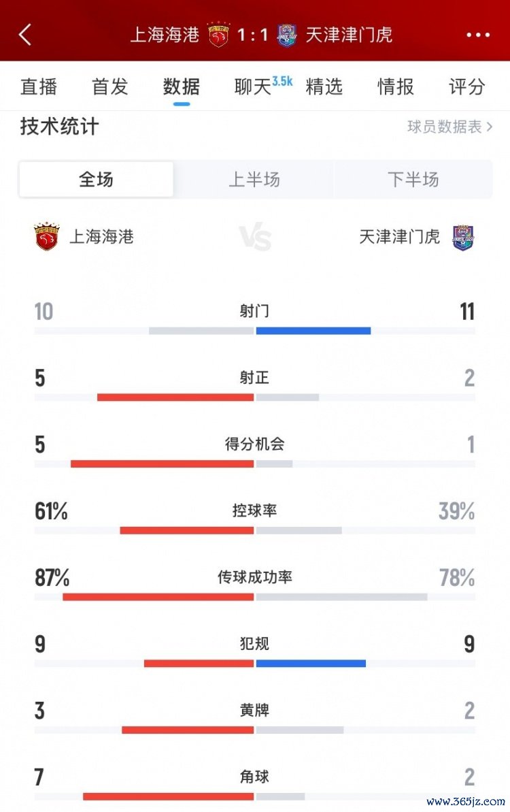This screenshot has width=510, height=812.
Task: Select the 全场 full match segment
Action: coord(96,180)
